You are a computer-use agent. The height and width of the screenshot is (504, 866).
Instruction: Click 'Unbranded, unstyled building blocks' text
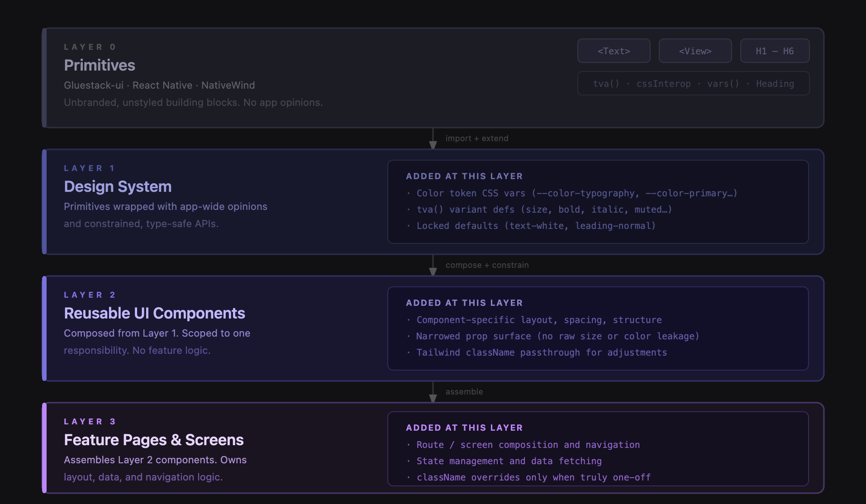193,102
